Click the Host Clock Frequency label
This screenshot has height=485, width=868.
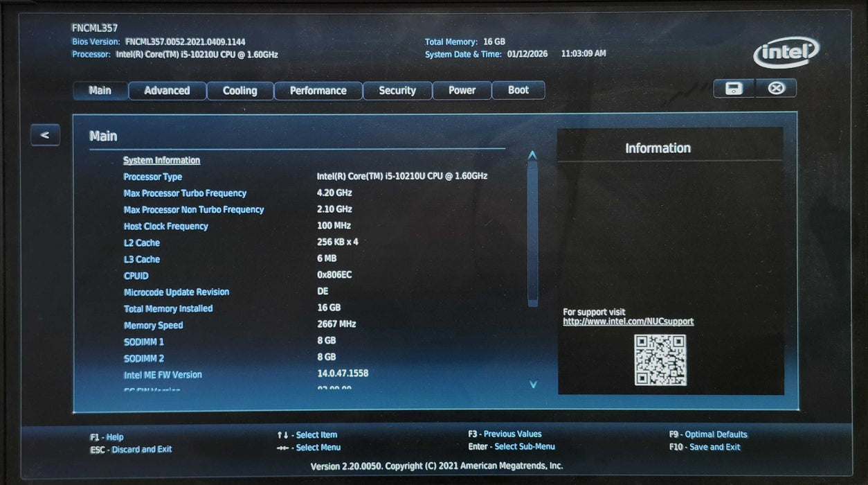coord(165,226)
